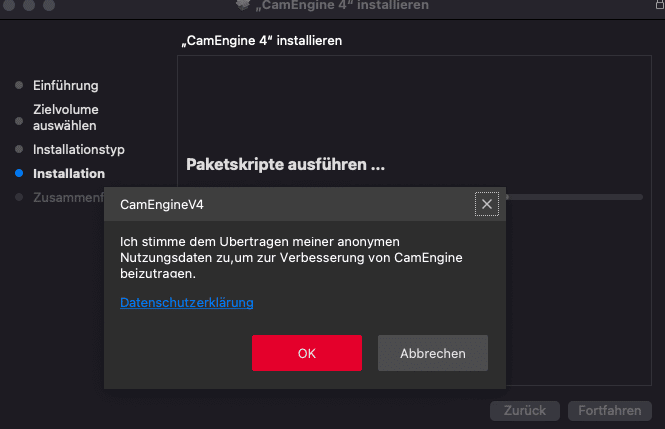This screenshot has height=429, width=665.
Task: Go to the Installationstyp step label
Action: [x=79, y=150]
